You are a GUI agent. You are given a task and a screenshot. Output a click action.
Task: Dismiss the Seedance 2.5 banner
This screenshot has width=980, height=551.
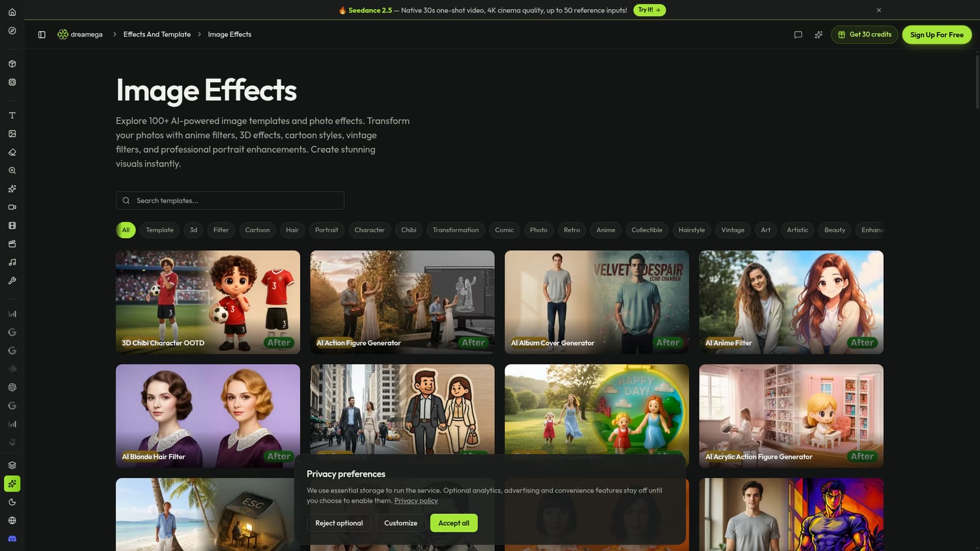(879, 10)
